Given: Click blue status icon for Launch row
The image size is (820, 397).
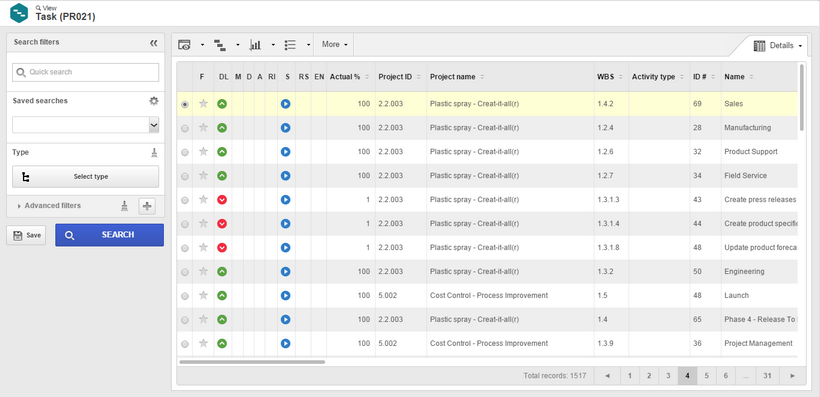Looking at the screenshot, I should [285, 296].
